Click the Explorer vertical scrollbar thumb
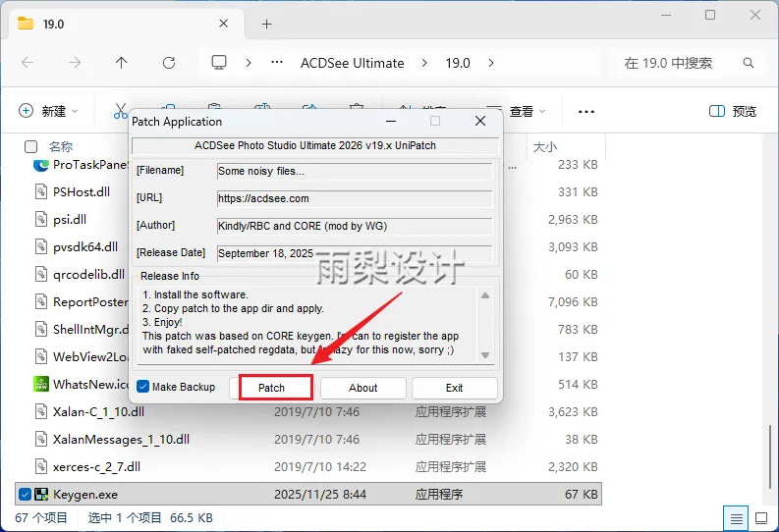The width and height of the screenshot is (779, 532). (770, 456)
